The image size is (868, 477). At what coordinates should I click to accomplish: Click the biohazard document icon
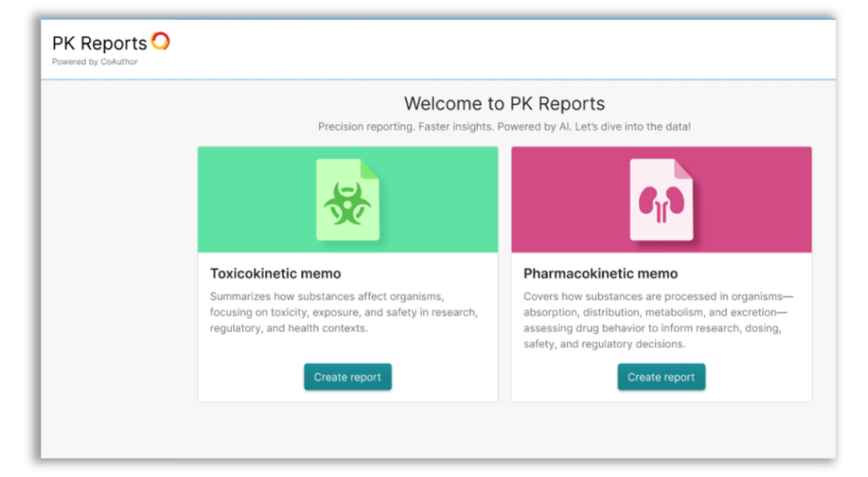(348, 200)
